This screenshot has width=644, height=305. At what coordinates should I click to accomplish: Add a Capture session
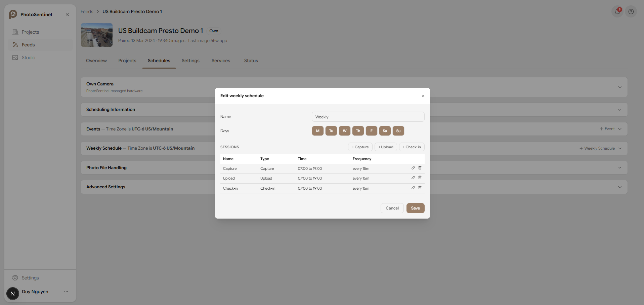[x=360, y=147]
